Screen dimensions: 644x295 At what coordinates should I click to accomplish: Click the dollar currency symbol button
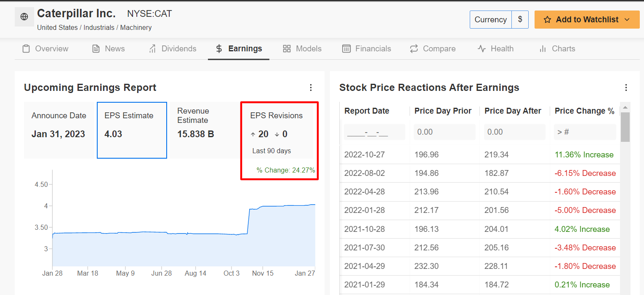click(x=520, y=20)
